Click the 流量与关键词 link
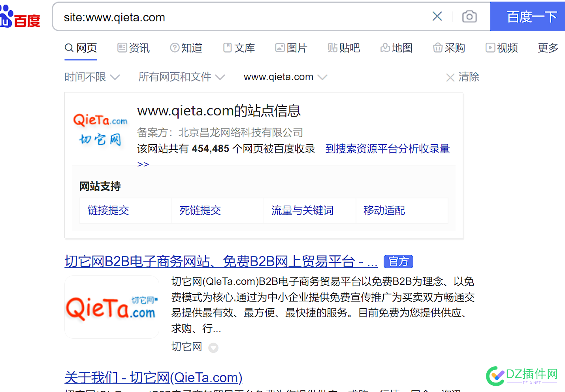 click(x=303, y=210)
